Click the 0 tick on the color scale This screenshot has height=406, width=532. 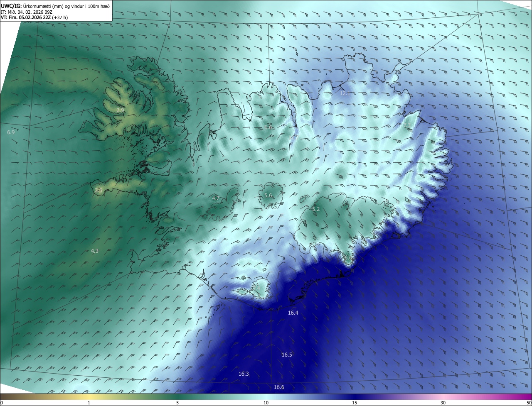point(2,403)
